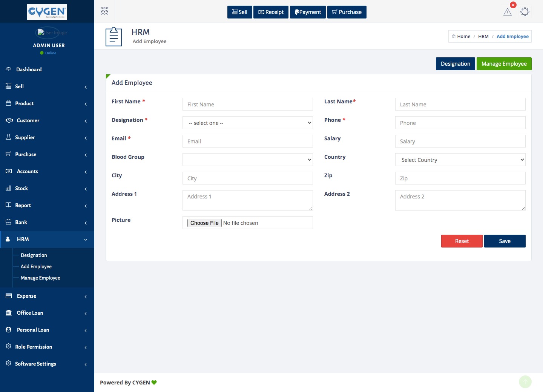Click the Supplier person icon
This screenshot has width=543, height=392.
8,137
